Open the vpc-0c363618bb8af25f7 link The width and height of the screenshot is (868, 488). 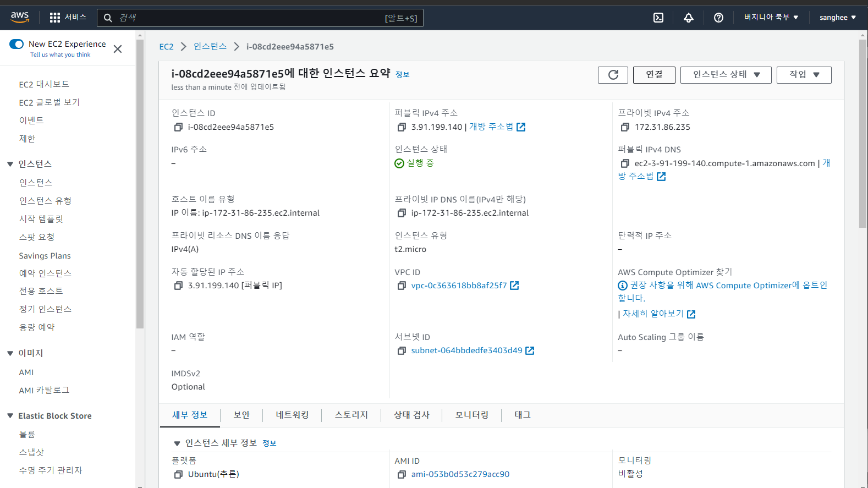(x=459, y=286)
